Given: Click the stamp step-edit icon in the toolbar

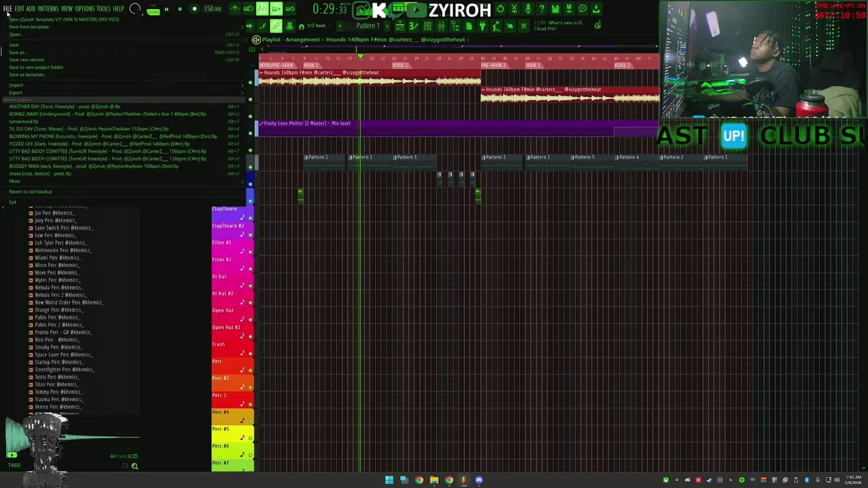Looking at the screenshot, I should (290, 26).
